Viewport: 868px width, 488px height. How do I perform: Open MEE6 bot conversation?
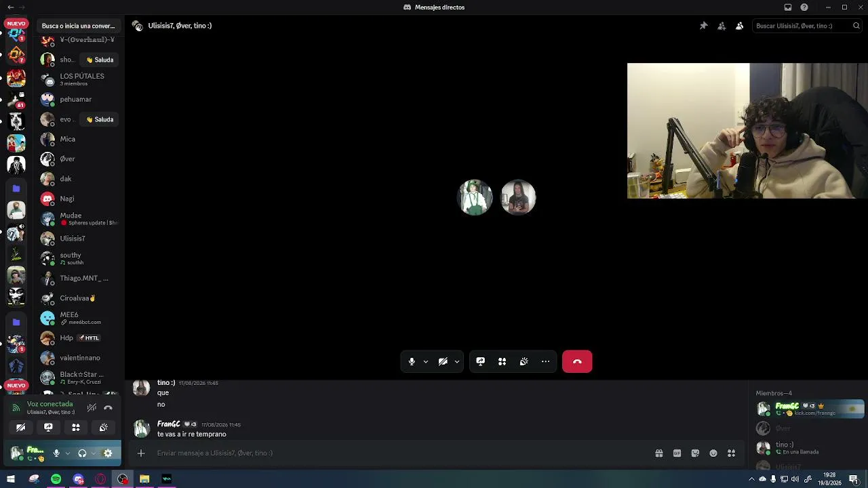(79, 318)
